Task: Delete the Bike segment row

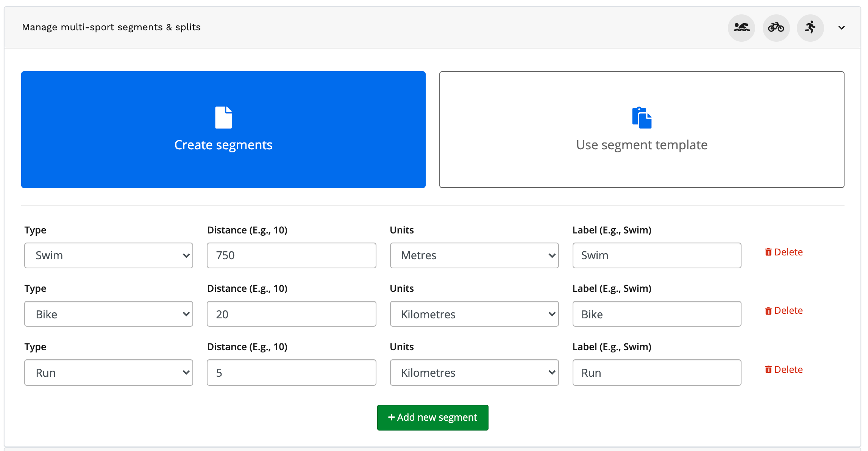Action: pos(784,310)
